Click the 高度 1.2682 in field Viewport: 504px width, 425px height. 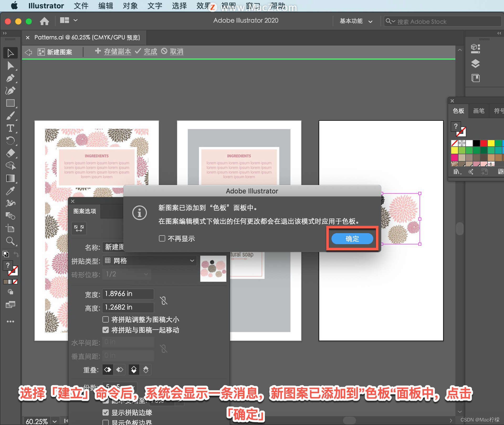point(128,307)
